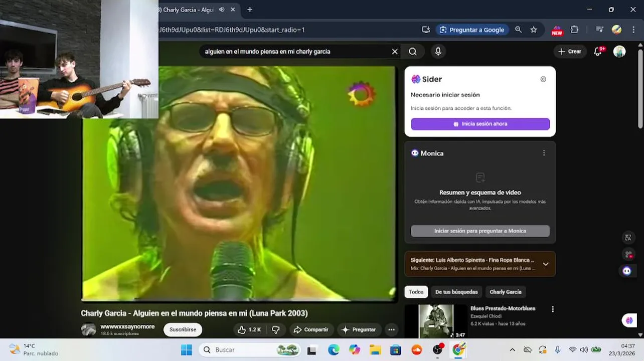Clear the YouTube search box text

tap(395, 52)
